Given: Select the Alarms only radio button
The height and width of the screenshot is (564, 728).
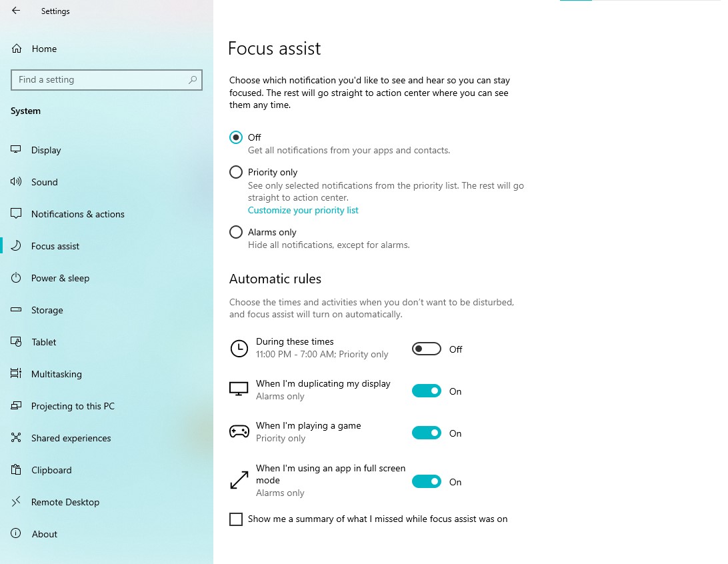Looking at the screenshot, I should click(x=236, y=232).
